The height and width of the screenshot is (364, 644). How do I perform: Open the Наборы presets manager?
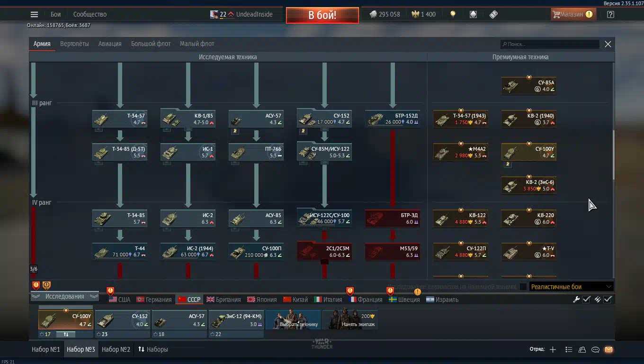point(153,349)
